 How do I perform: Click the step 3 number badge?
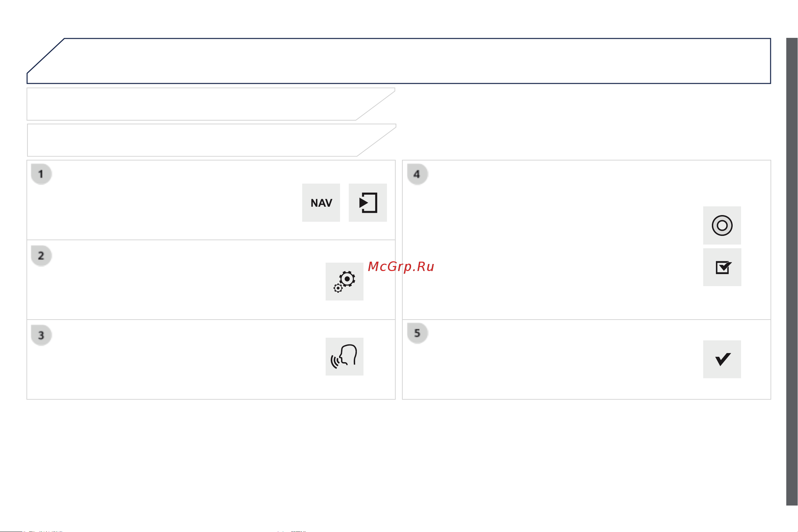tap(41, 335)
